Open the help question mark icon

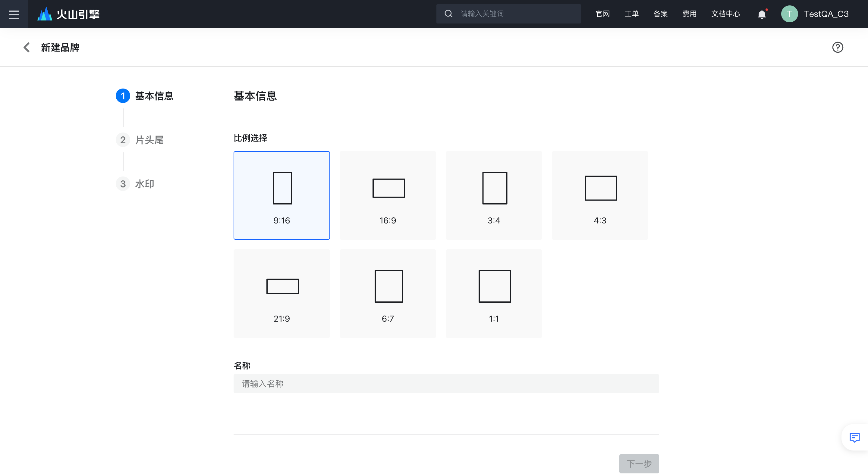pyautogui.click(x=837, y=48)
